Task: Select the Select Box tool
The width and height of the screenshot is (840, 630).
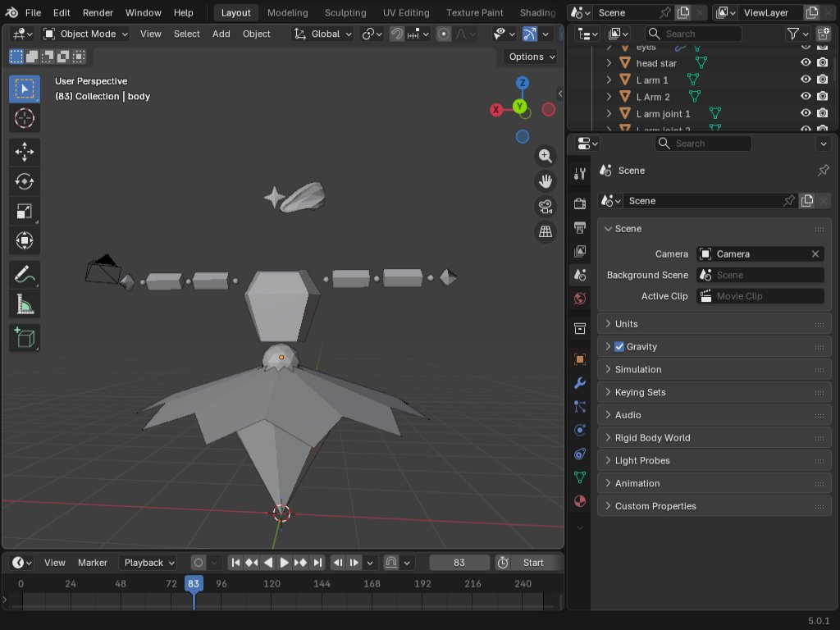Action: tap(24, 89)
